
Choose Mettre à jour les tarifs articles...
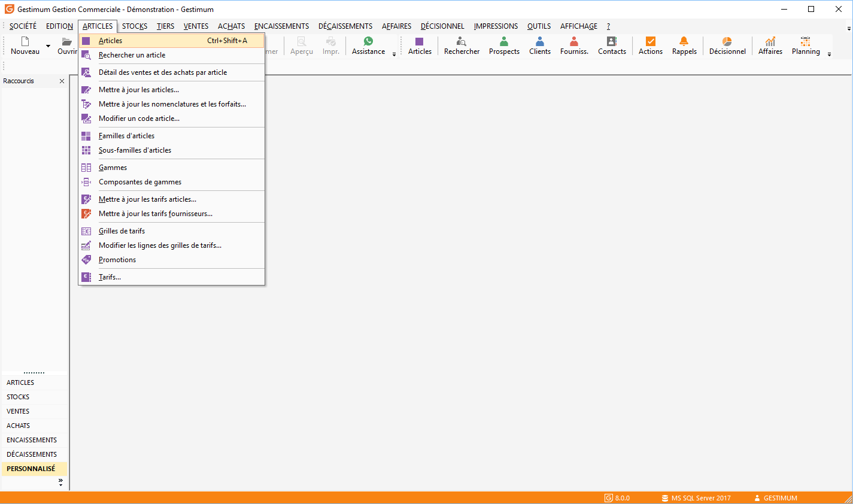[x=172, y=199]
